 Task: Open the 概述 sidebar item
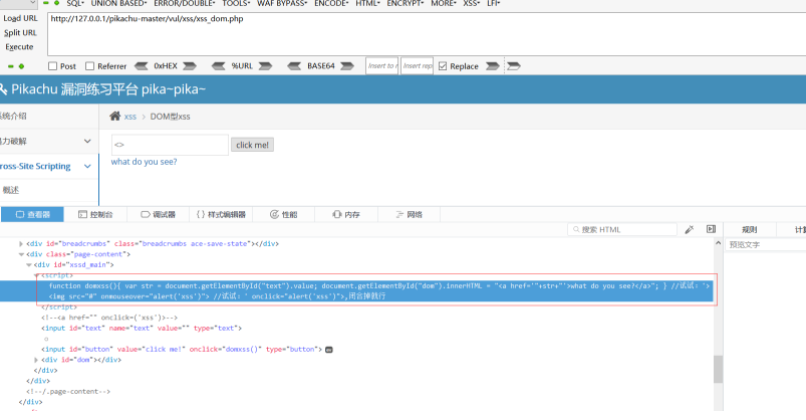point(11,190)
